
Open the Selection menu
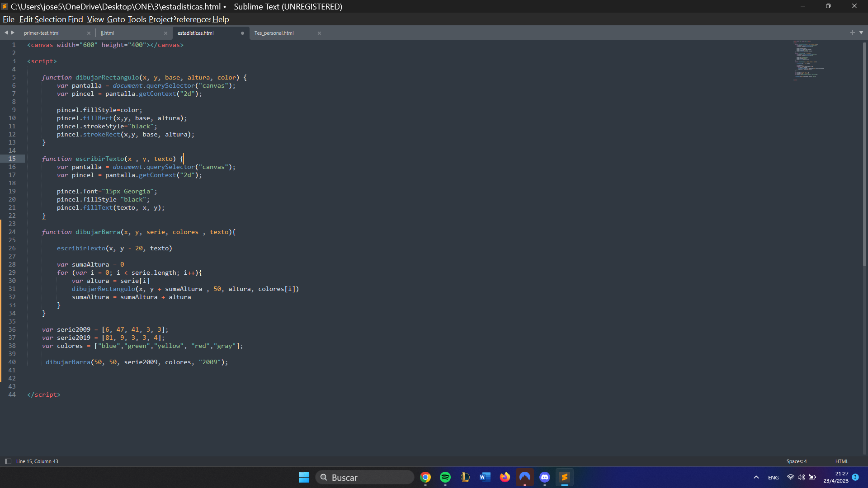click(x=51, y=19)
